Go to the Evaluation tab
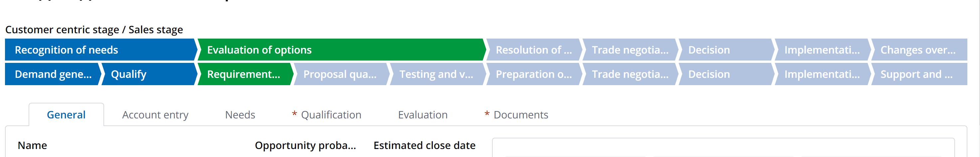Screen dimensions: 980x157 (423, 115)
